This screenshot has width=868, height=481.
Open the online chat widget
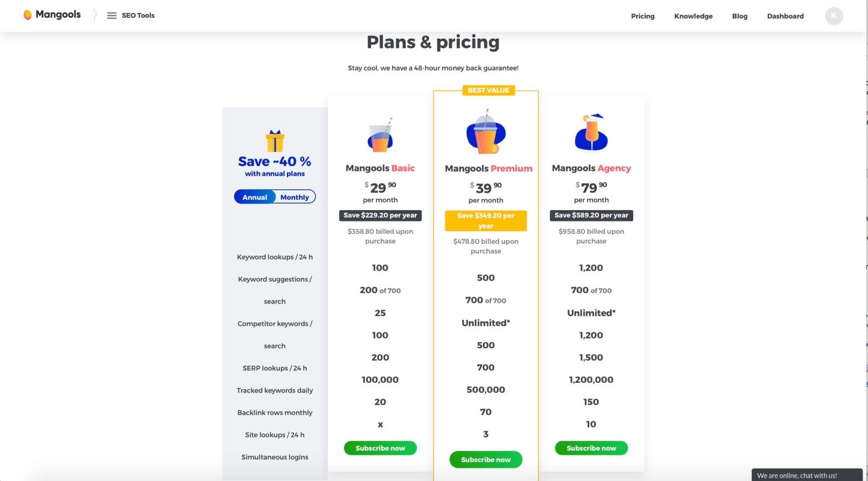(806, 475)
